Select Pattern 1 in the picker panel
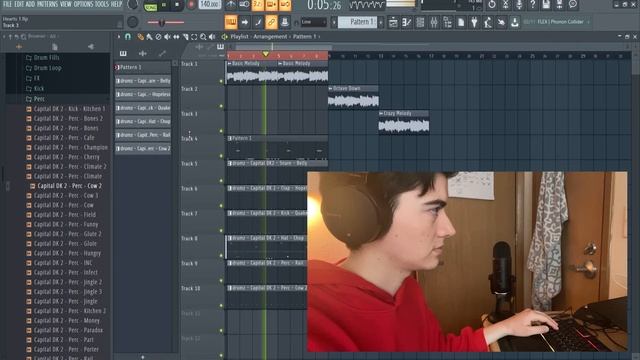Viewport: 640px width, 360px height. [143, 67]
